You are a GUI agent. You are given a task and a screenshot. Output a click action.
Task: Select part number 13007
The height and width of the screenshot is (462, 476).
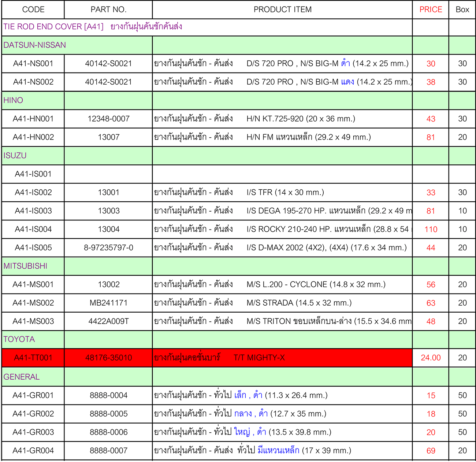tap(109, 137)
